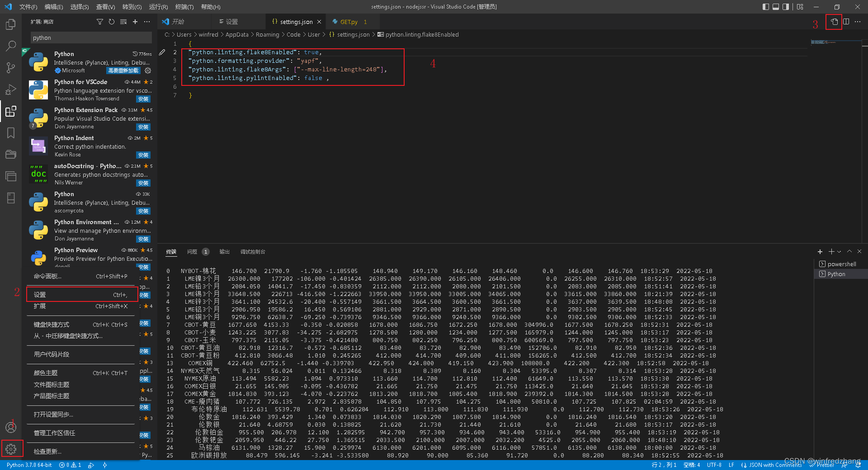Install autoDocstring extension
868x470 pixels.
(x=143, y=183)
